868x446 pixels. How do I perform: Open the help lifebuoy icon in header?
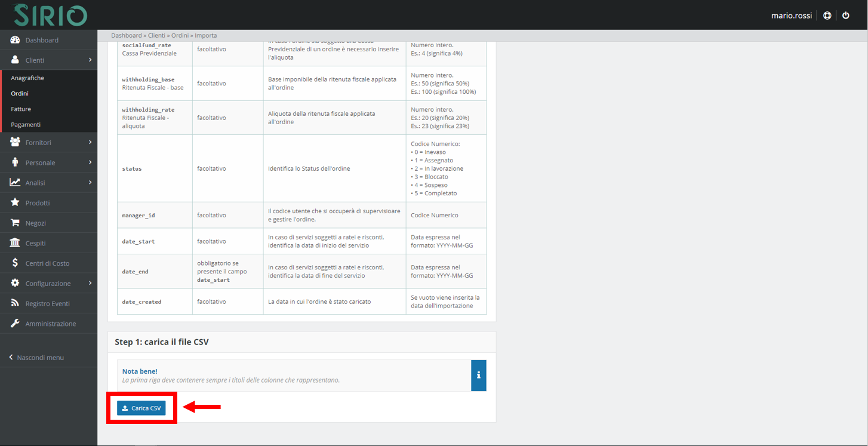click(827, 16)
